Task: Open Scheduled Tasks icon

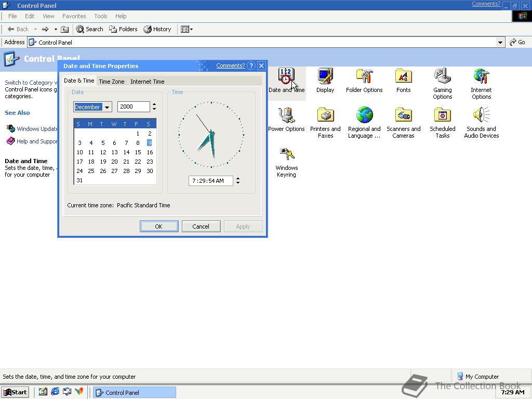Action: 443,123
